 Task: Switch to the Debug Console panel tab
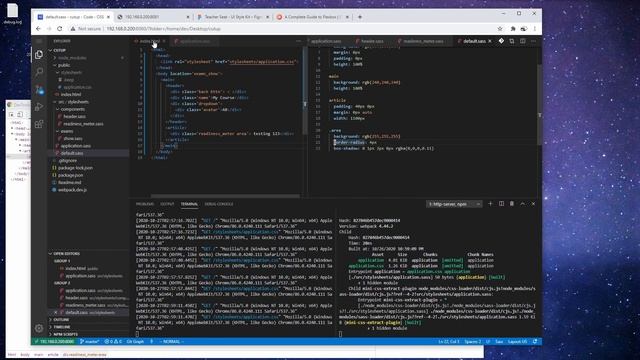click(219, 204)
